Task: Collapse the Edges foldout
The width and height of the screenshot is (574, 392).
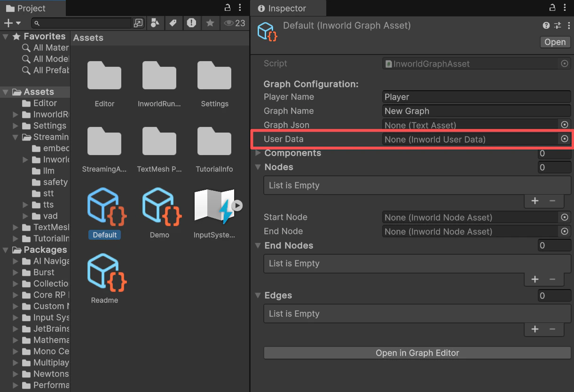Action: pos(258,296)
